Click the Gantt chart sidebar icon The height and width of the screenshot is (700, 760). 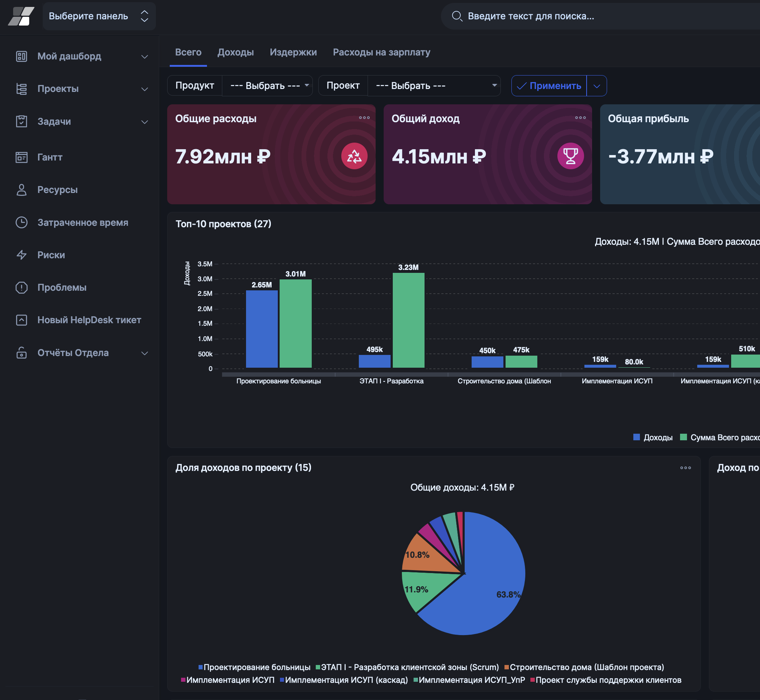(21, 157)
